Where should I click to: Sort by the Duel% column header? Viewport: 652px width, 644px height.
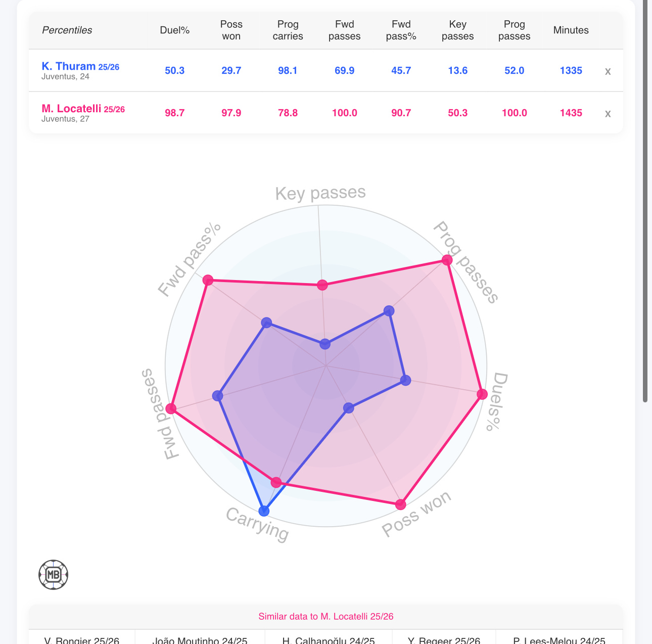click(174, 30)
